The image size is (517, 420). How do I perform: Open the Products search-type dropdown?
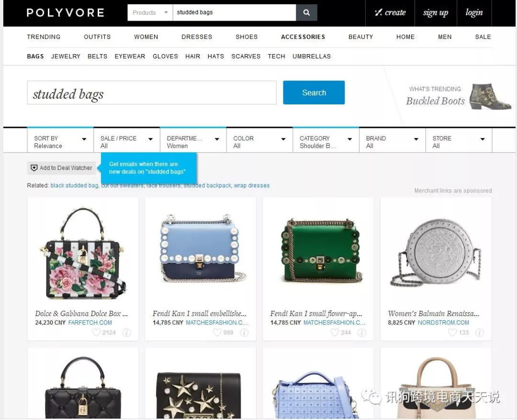(x=150, y=12)
